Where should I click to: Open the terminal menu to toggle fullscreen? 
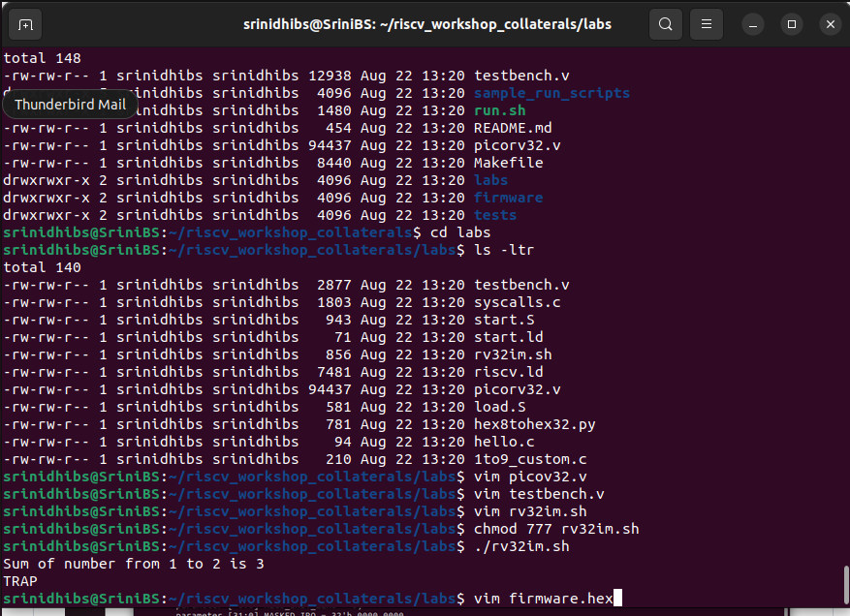[x=706, y=23]
